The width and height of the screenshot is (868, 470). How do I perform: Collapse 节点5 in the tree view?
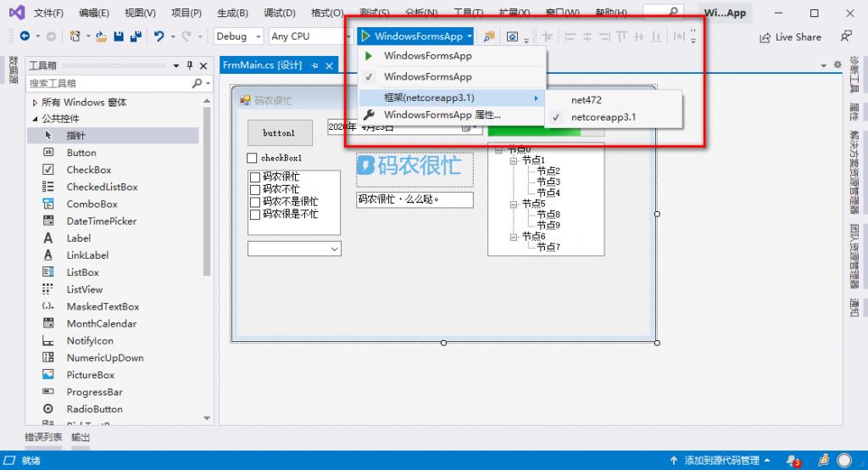click(514, 204)
